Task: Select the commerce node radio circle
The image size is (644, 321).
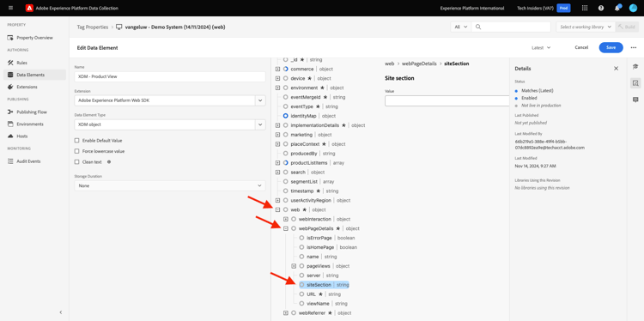Action: coord(286,69)
